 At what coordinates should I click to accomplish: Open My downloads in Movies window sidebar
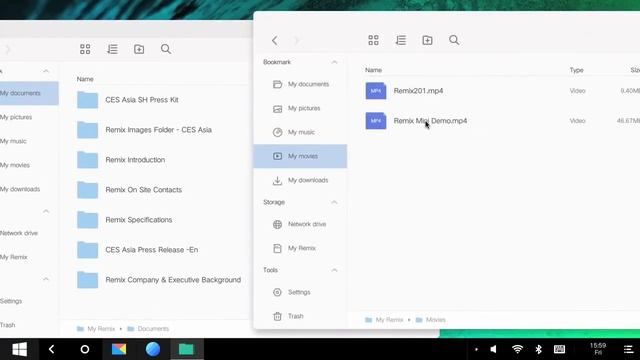click(x=300, y=180)
